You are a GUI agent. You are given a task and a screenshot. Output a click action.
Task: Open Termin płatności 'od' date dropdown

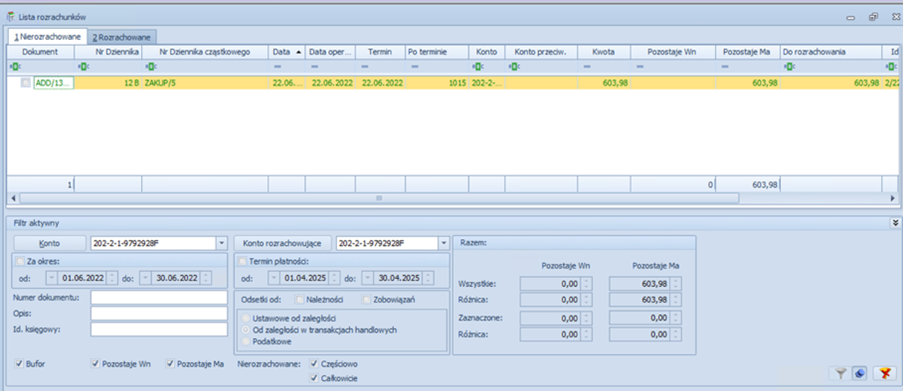click(274, 278)
